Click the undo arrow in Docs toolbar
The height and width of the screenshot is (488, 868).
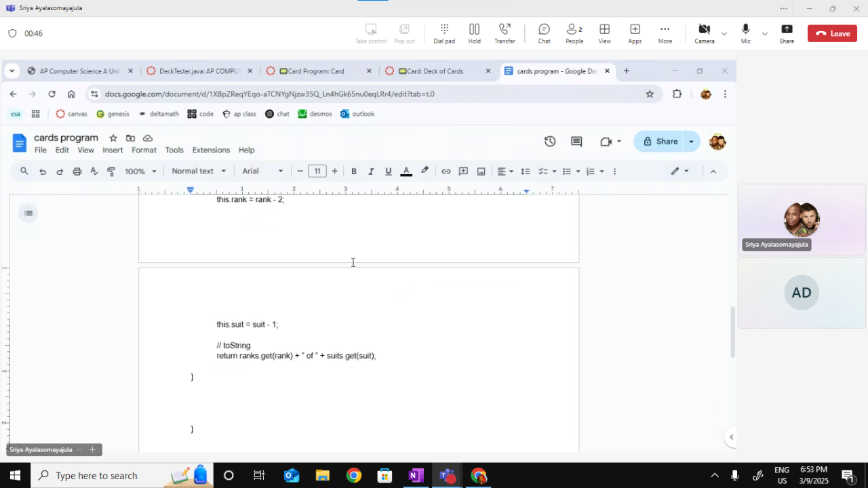click(43, 171)
